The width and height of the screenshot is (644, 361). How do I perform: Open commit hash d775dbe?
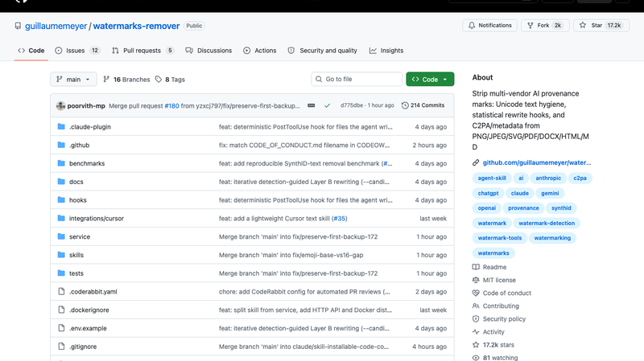[x=352, y=105]
